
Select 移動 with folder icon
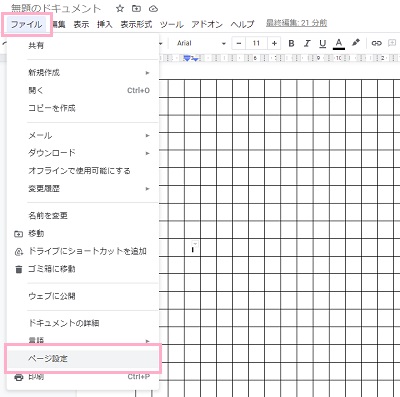tap(83, 233)
